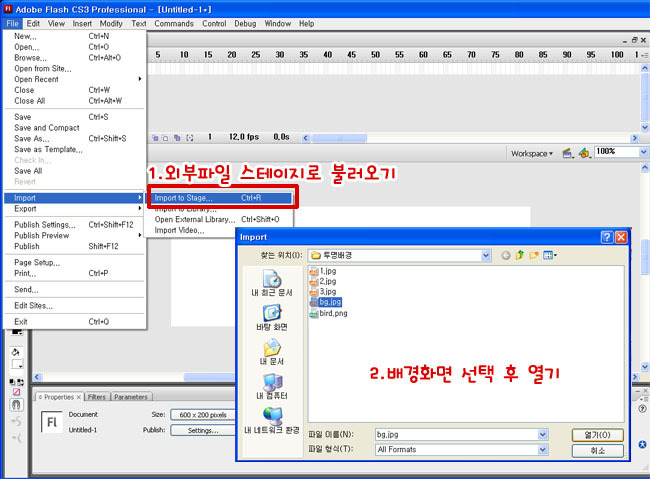The width and height of the screenshot is (650, 479).
Task: Click the file name input field
Action: click(456, 434)
